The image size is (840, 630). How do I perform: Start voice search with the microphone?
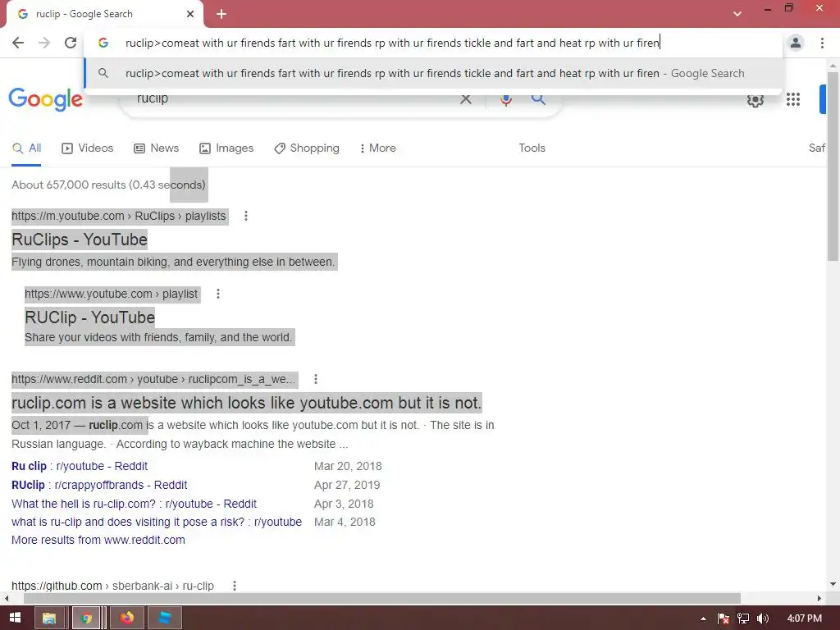pyautogui.click(x=505, y=99)
